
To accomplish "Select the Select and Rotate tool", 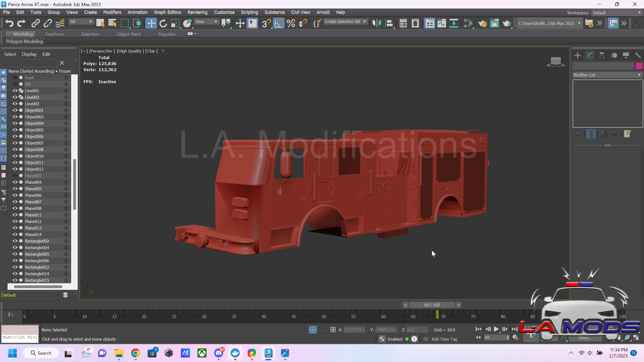I will click(x=163, y=23).
